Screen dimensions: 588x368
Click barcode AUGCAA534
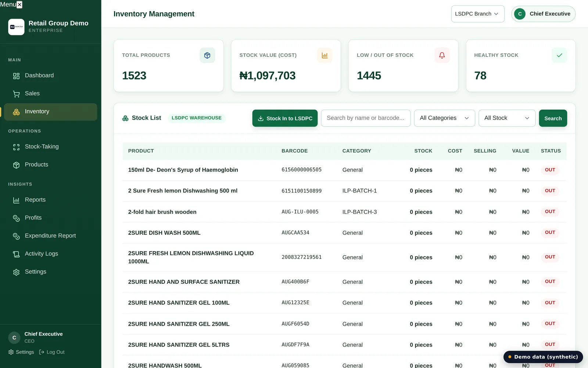(x=295, y=233)
